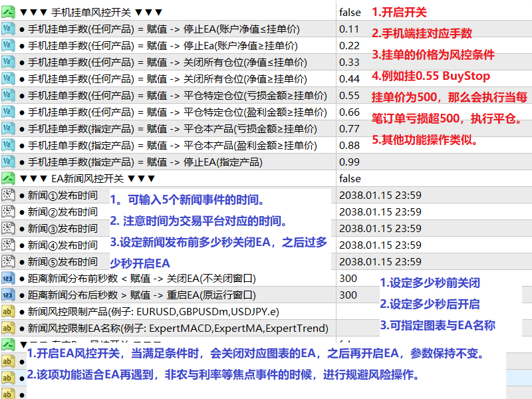Click the V2 icon beside the first 停止EA row
Viewport: 532px width, 399px height.
pos(10,27)
